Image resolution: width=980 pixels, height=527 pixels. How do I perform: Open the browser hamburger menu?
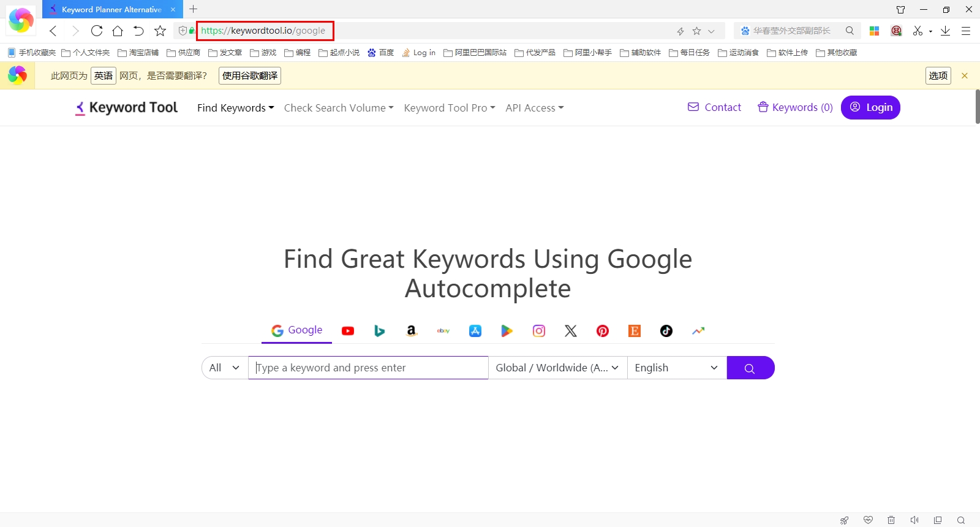[966, 31]
